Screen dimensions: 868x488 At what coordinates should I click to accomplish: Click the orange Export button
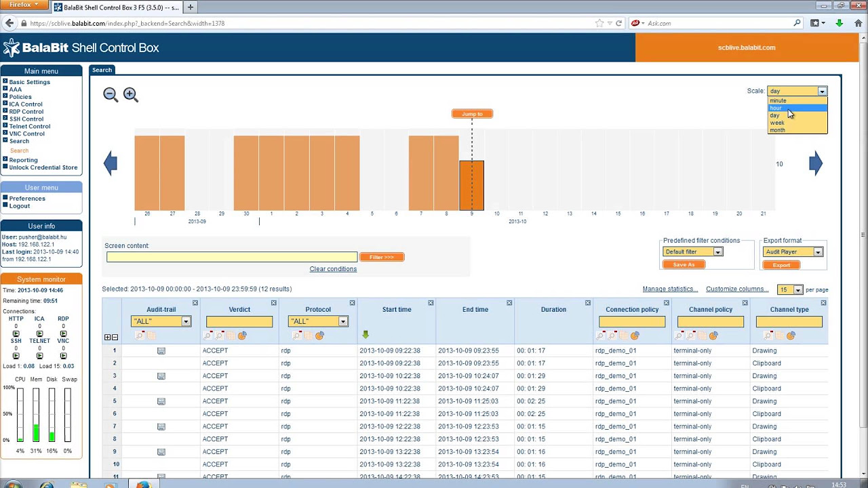[781, 265]
